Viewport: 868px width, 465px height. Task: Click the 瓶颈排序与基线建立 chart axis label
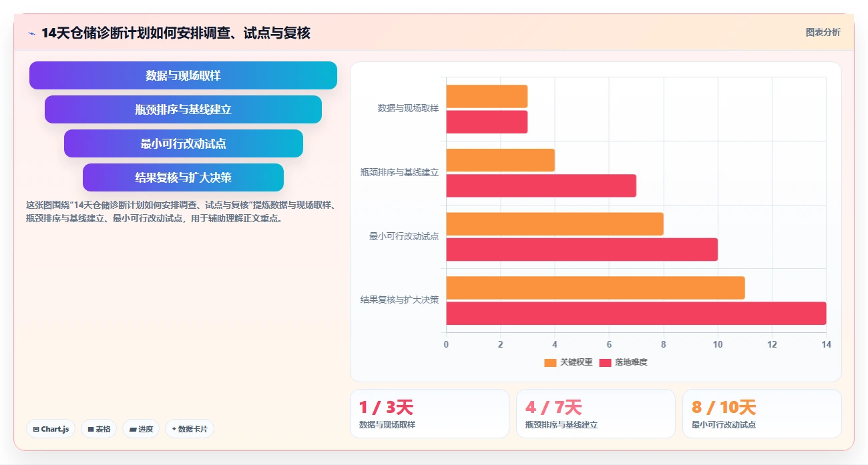[399, 172]
